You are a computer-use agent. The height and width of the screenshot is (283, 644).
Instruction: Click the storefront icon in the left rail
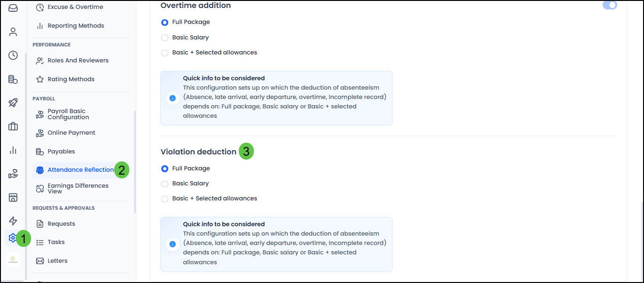pos(13,198)
